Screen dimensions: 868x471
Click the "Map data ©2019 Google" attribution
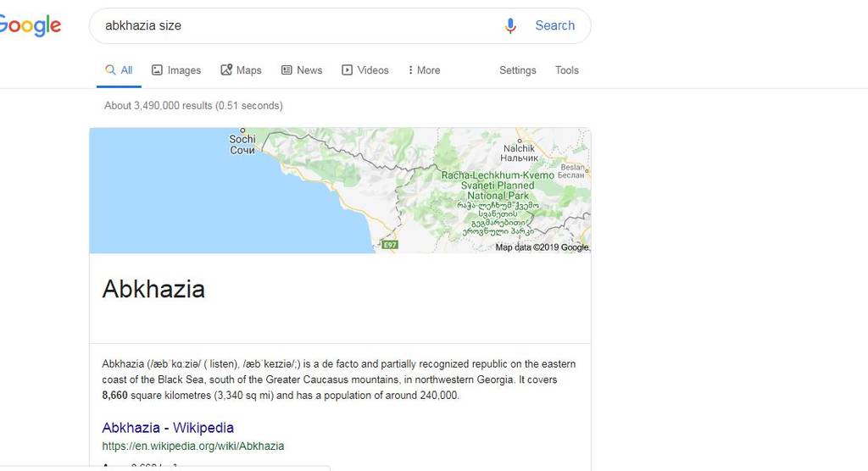tap(542, 247)
